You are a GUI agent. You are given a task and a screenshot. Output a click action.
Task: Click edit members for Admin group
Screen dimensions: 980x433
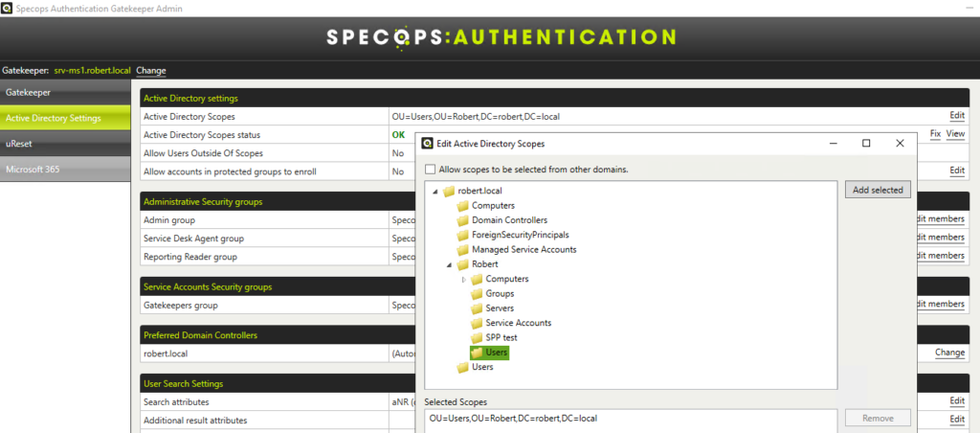(x=942, y=219)
